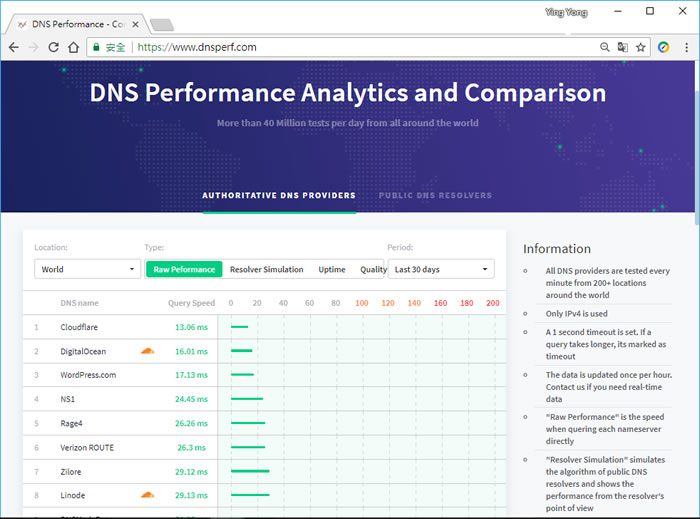Click the Zilore provider name
The image size is (700, 519).
71,471
